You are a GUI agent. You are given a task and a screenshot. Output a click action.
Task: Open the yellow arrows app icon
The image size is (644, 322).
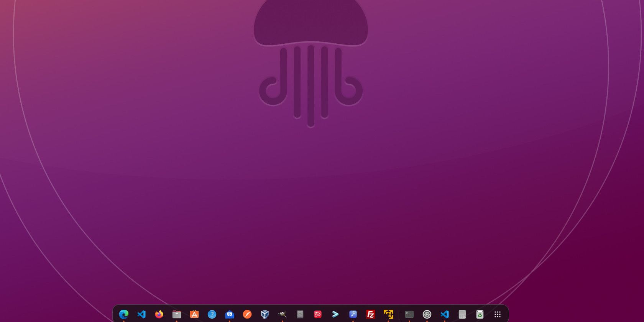(388, 314)
